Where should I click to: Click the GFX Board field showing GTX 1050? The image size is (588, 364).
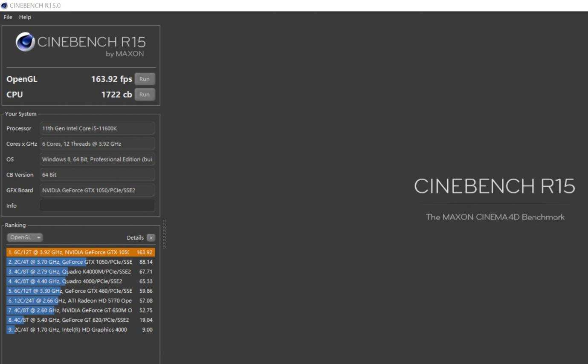click(97, 190)
